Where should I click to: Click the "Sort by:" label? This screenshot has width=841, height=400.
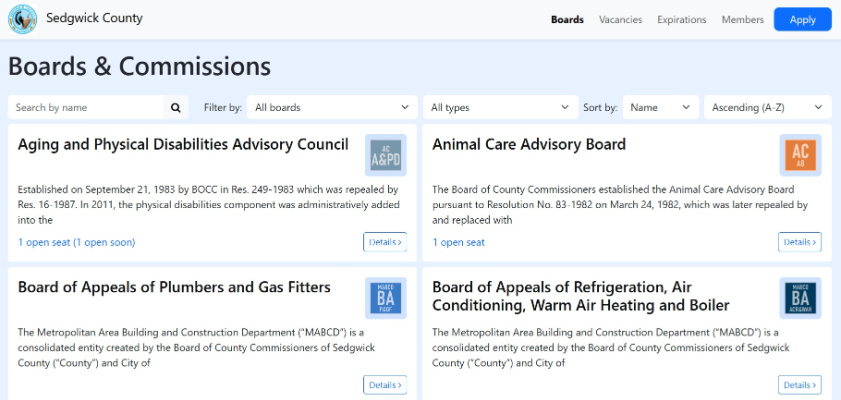pos(600,108)
